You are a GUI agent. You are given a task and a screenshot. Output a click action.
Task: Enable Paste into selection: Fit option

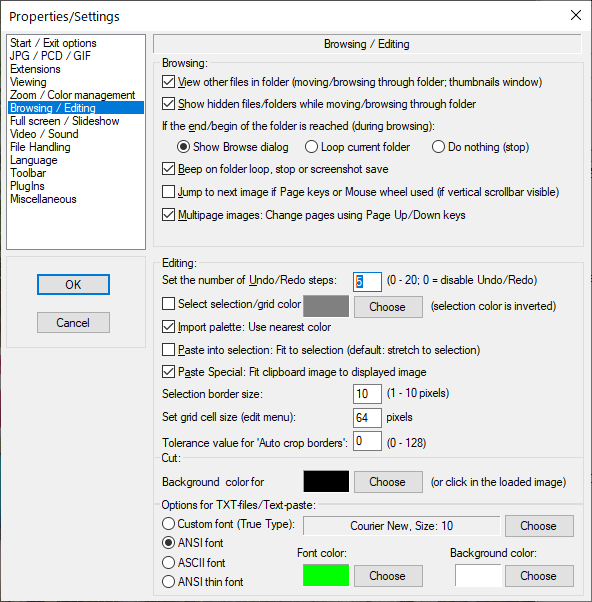click(x=168, y=350)
